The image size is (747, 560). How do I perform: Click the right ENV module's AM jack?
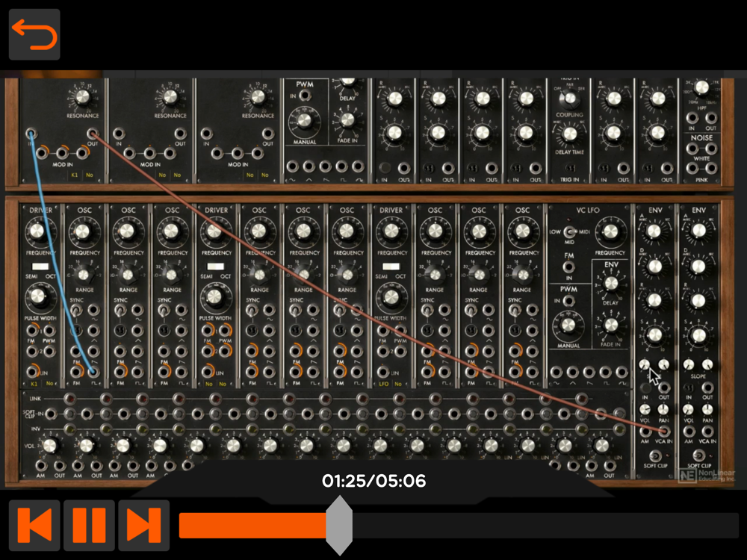(x=689, y=432)
